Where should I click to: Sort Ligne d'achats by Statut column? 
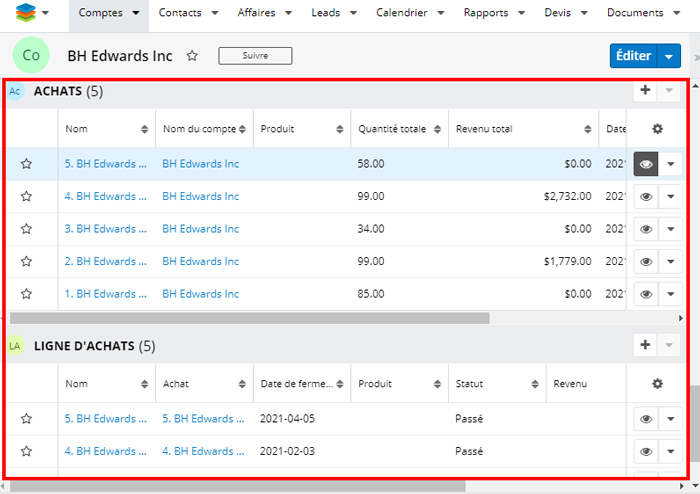pos(535,384)
